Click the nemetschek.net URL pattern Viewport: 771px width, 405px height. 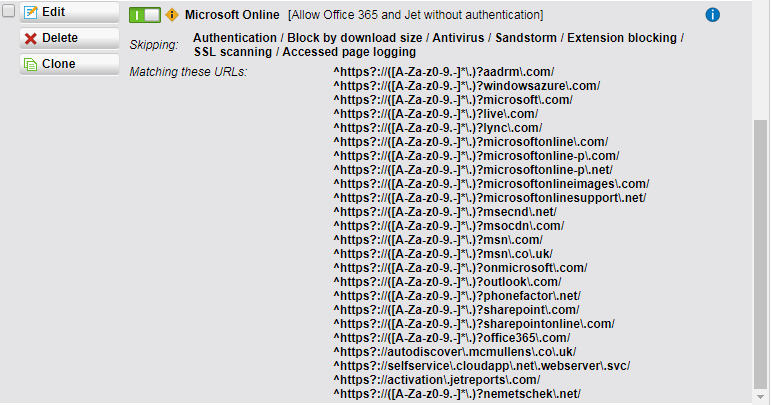click(x=457, y=394)
